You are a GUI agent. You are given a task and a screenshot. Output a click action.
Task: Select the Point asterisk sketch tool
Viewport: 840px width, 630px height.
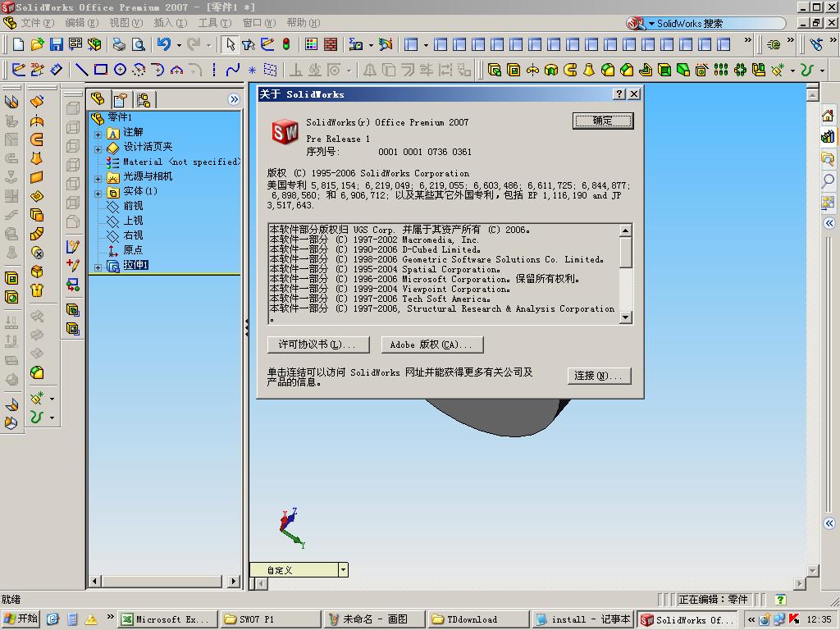(x=252, y=70)
